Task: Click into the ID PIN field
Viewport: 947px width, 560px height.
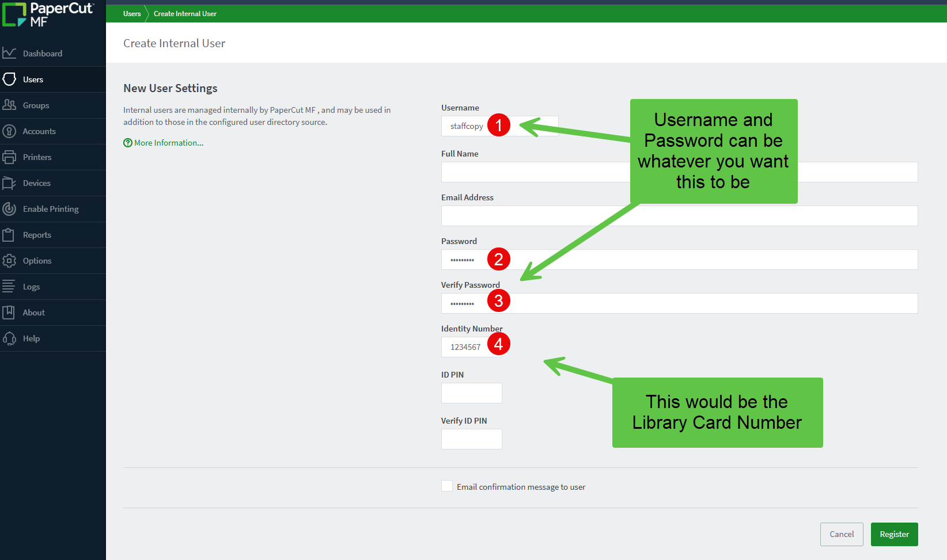Action: click(471, 393)
